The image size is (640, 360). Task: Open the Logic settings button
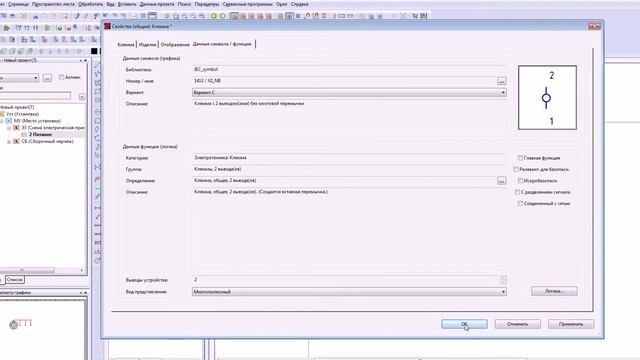click(x=554, y=291)
